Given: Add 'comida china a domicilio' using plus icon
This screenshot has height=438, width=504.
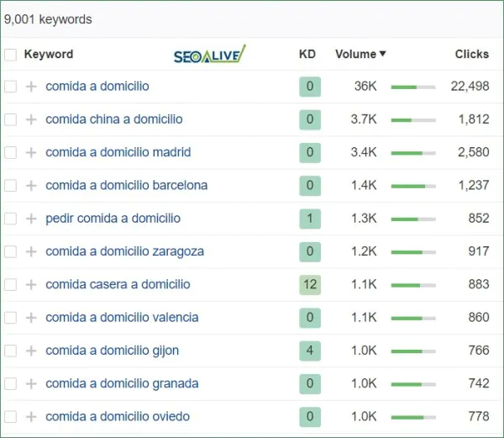Looking at the screenshot, I should pos(31,119).
